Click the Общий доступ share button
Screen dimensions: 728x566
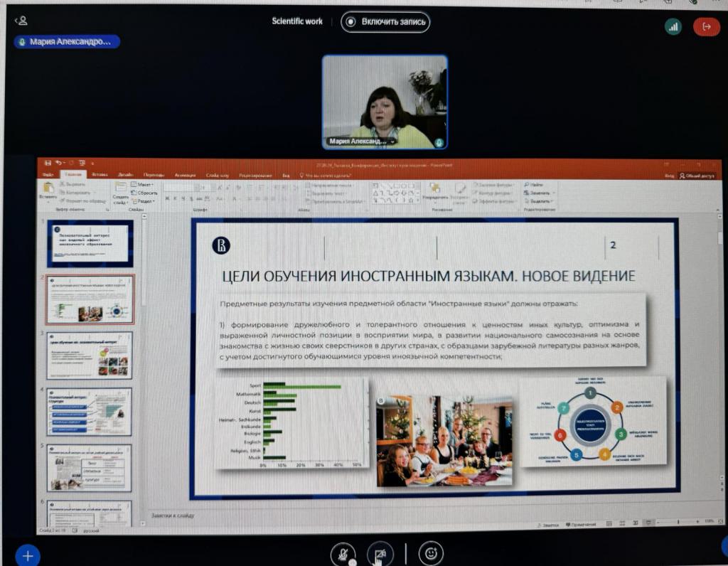(697, 175)
